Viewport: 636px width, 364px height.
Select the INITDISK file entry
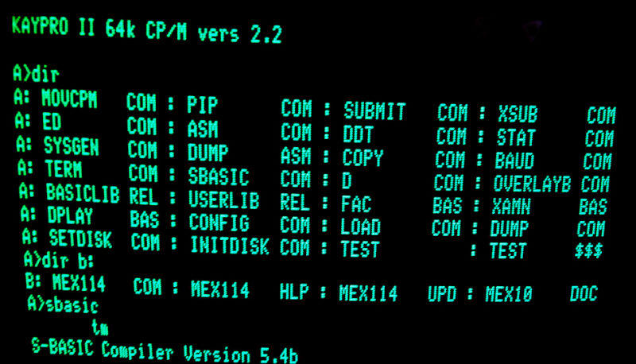230,246
